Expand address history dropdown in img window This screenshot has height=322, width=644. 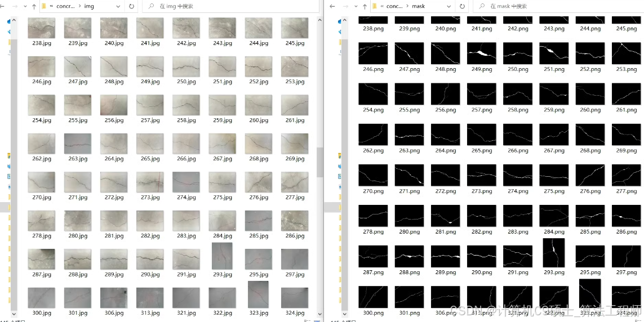pyautogui.click(x=118, y=7)
